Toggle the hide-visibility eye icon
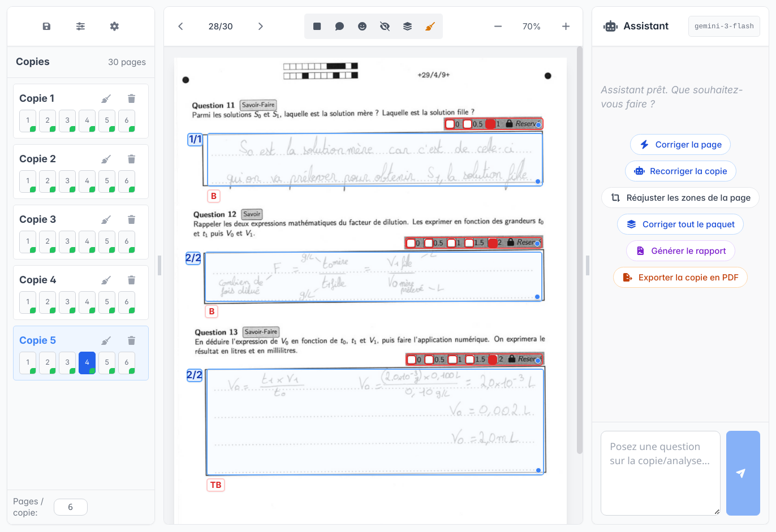Viewport: 776px width, 532px height. click(x=385, y=27)
